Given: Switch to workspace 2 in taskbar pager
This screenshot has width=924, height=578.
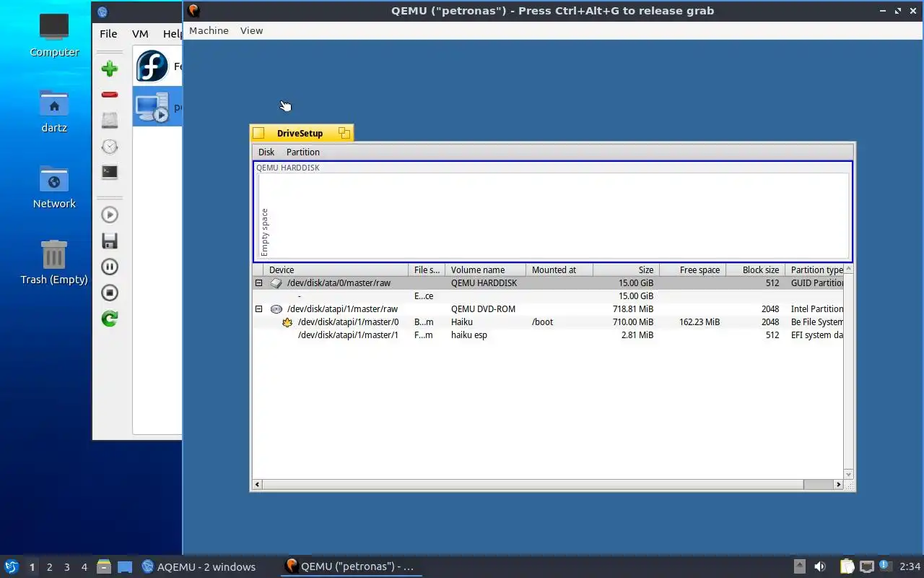Looking at the screenshot, I should (49, 567).
